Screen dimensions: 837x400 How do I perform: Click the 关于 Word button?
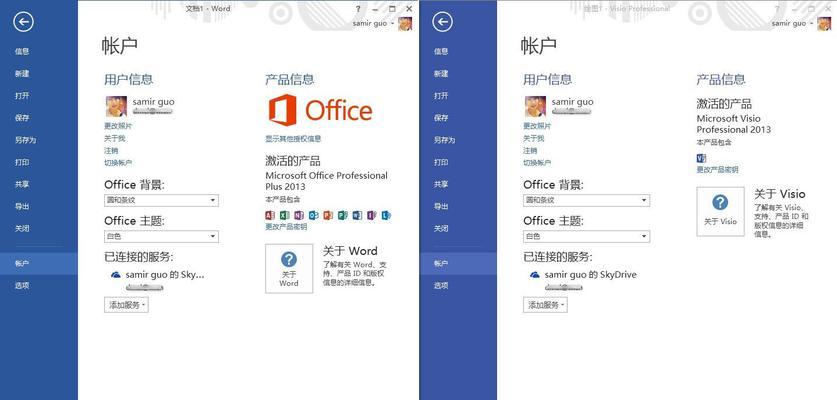tap(289, 269)
